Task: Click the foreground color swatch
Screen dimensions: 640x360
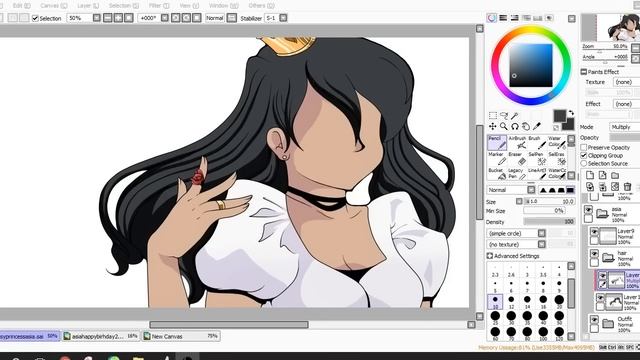Action: [x=560, y=116]
